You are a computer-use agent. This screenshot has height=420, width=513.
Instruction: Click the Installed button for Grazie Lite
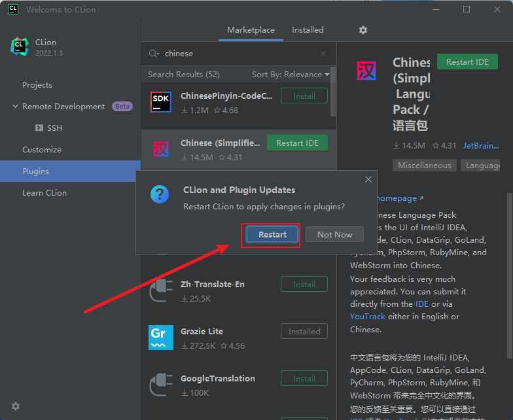click(304, 331)
